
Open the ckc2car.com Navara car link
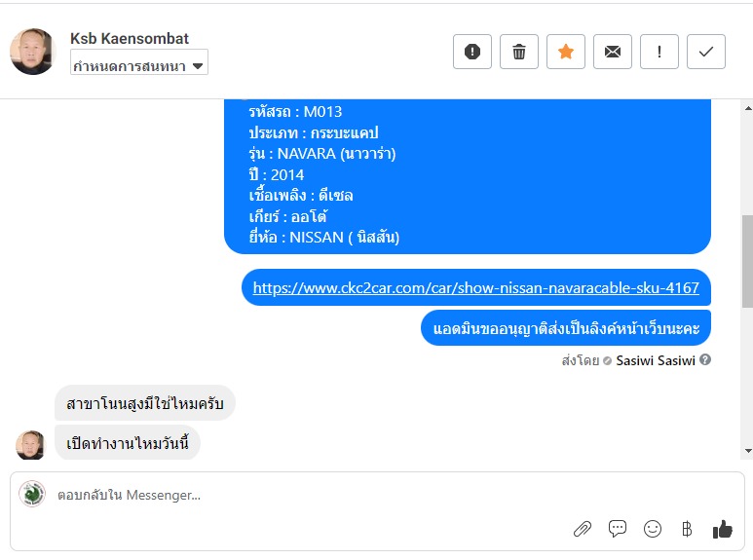coord(476,287)
